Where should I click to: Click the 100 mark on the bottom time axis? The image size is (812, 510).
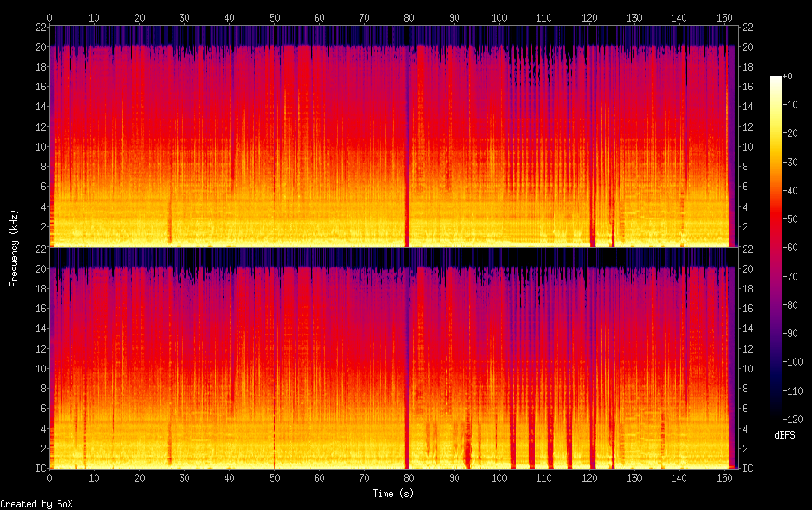tap(499, 477)
